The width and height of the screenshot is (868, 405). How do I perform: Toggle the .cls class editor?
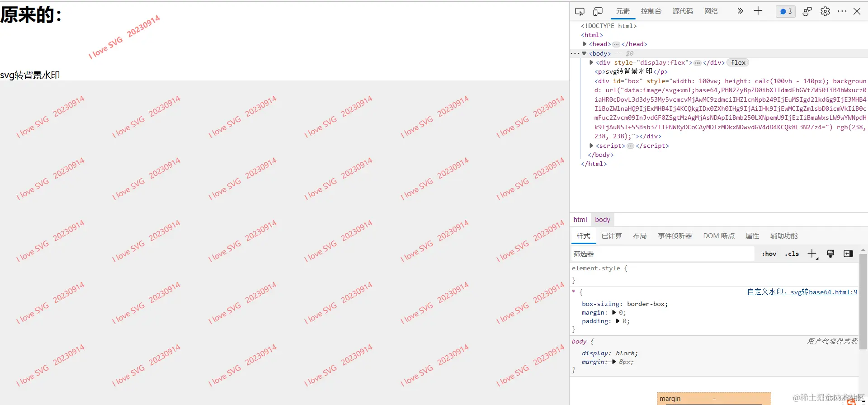[792, 254]
